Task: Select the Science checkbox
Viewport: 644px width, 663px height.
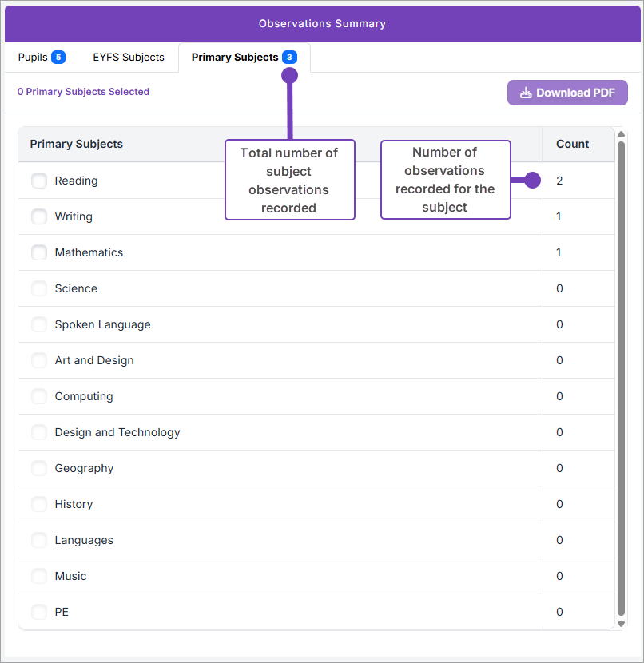Action: point(39,288)
